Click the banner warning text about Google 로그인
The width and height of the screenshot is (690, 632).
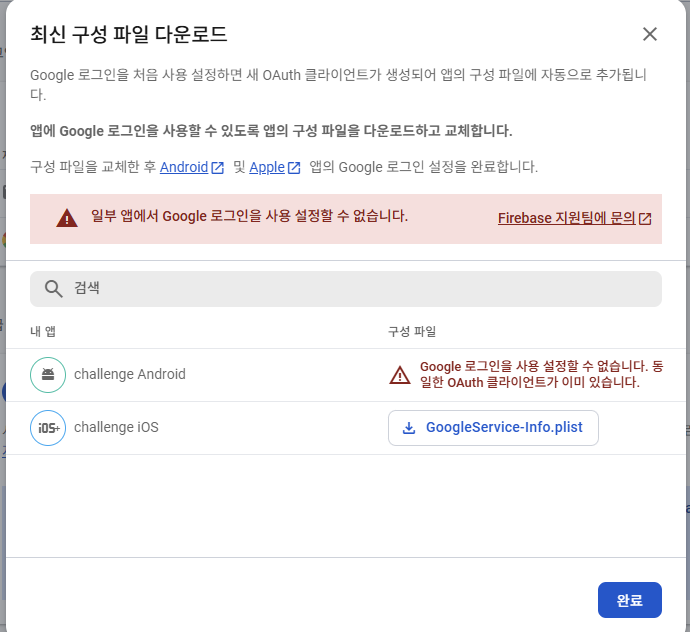tap(250, 216)
